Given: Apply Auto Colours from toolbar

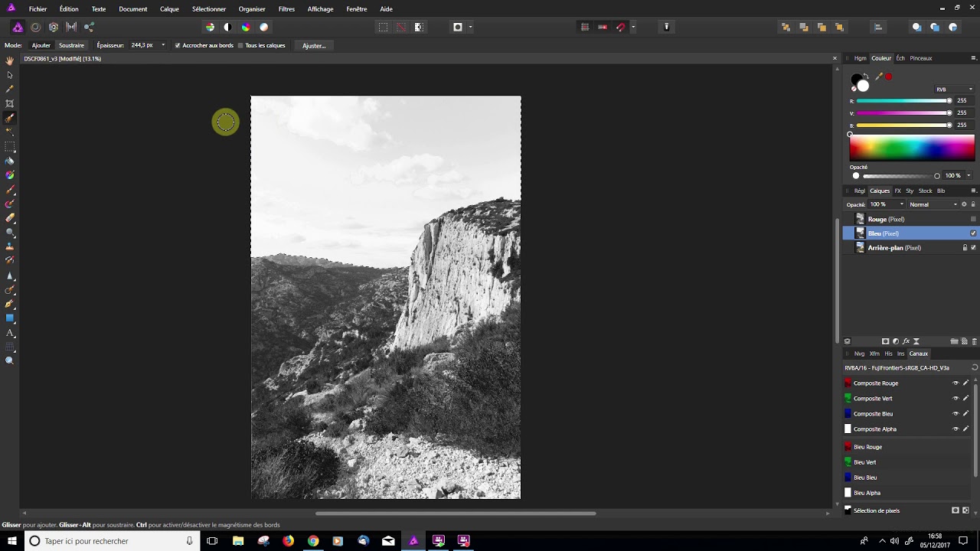Looking at the screenshot, I should (x=246, y=27).
